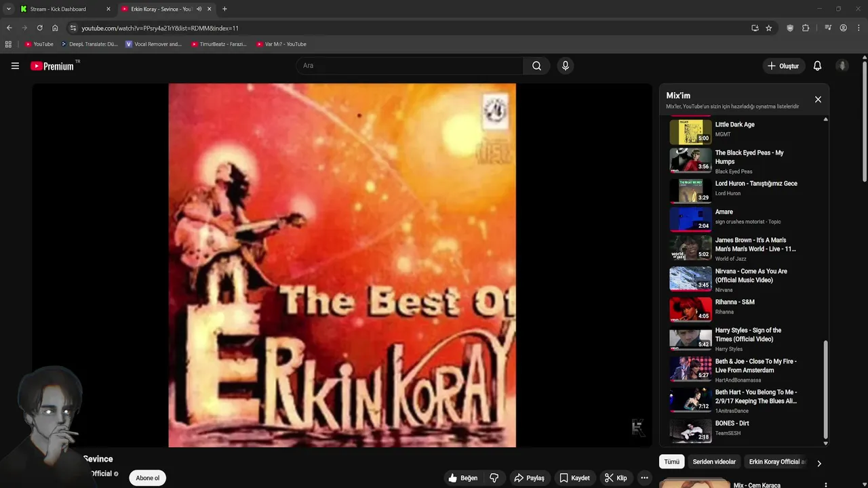Play Beth Hart - You Belong To Me

[x=743, y=400]
